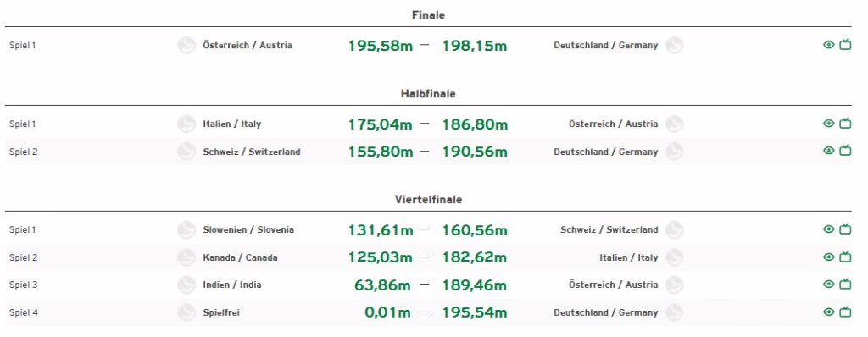Open TV icon for the Spielfrei match row

pos(845,312)
